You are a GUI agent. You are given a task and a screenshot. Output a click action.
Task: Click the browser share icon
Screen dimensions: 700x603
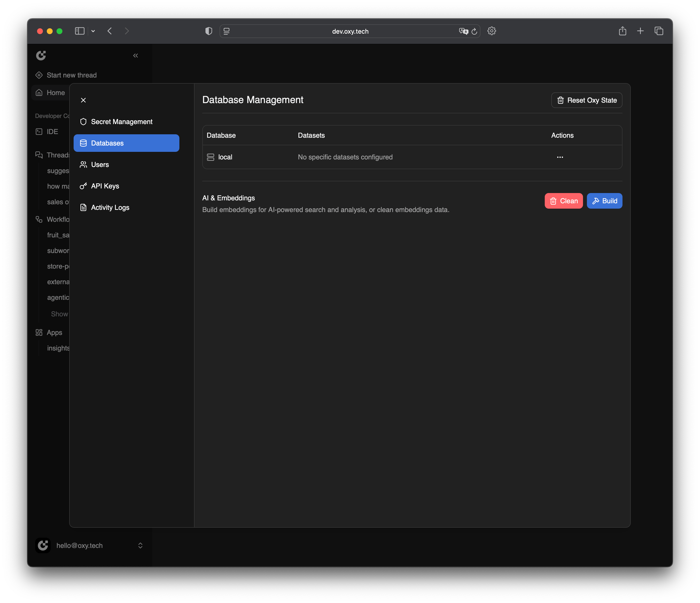(622, 31)
